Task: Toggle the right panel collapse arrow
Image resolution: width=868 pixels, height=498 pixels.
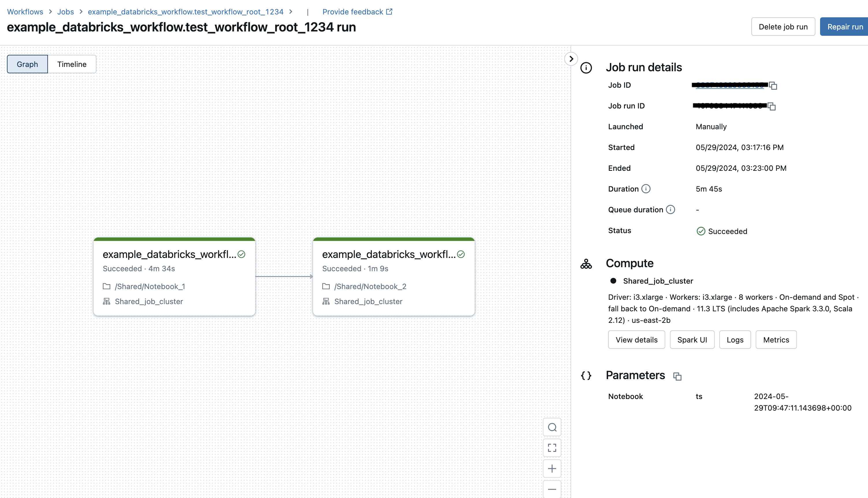Action: pos(571,58)
